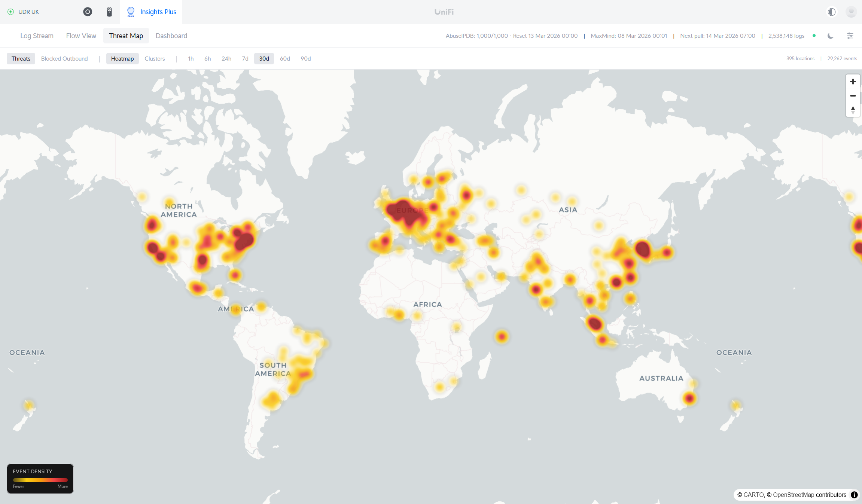
Task: Reset map bearing with the compass icon
Action: (x=853, y=110)
